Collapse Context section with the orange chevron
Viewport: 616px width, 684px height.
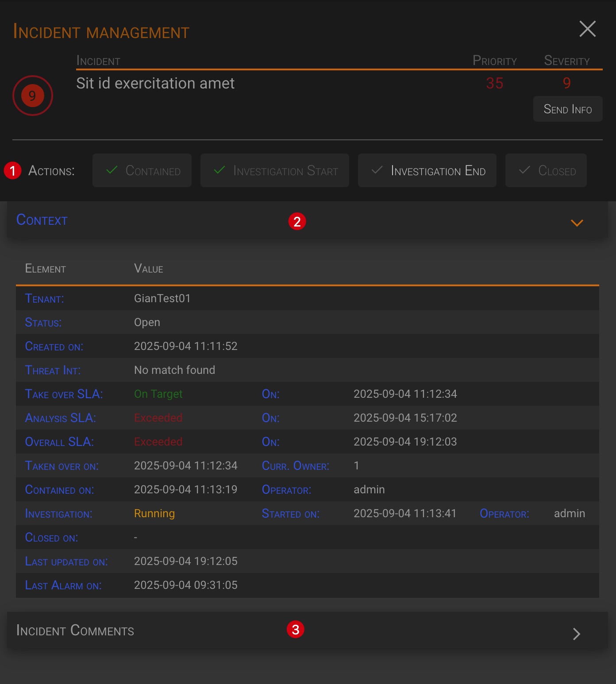tap(577, 223)
